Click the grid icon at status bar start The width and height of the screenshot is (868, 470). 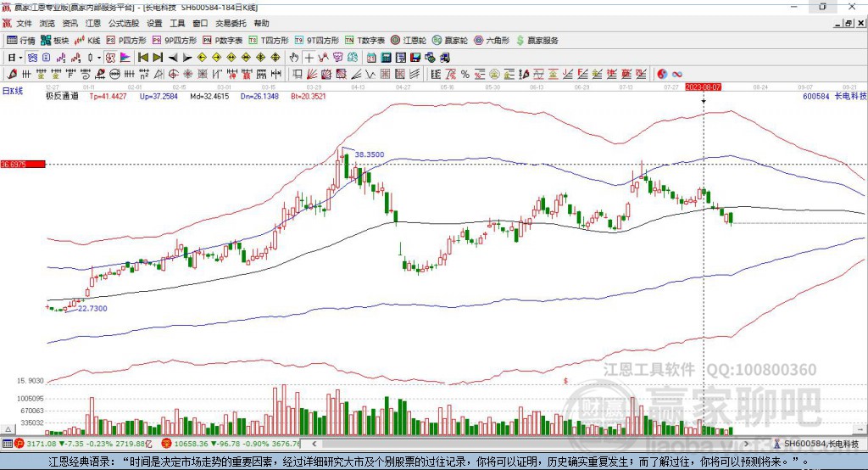(7, 444)
